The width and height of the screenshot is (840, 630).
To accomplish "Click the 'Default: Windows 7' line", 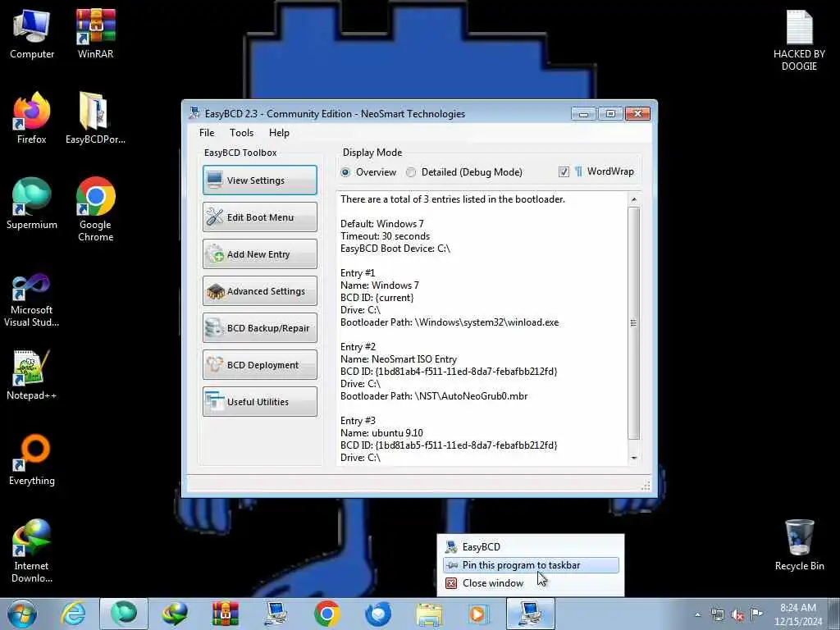I will [382, 224].
